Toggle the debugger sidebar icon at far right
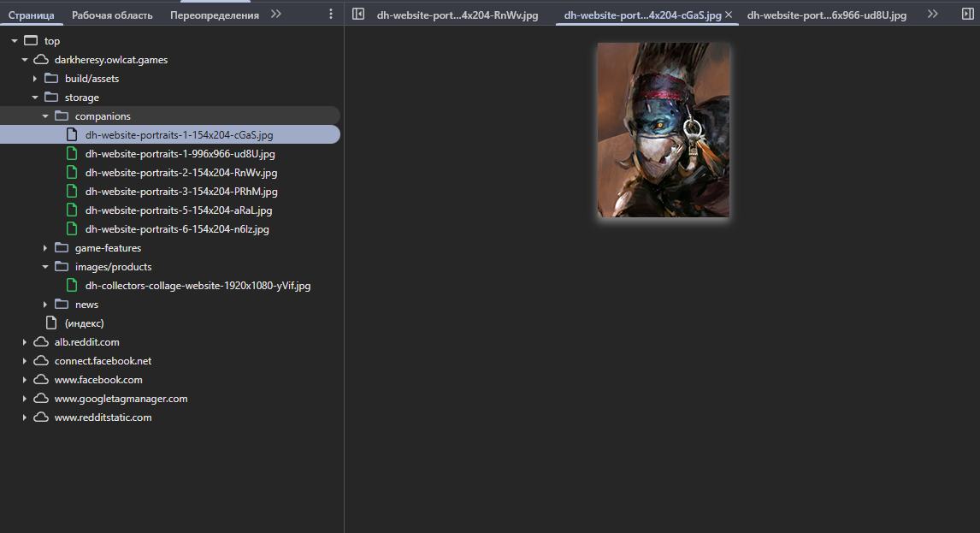Screen dimensions: 980x533 967,14
